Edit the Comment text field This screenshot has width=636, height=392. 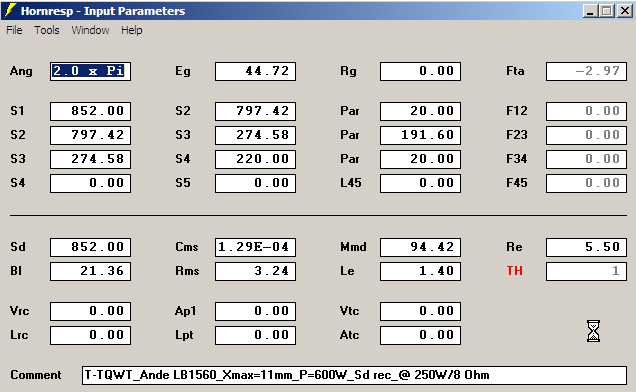click(355, 375)
